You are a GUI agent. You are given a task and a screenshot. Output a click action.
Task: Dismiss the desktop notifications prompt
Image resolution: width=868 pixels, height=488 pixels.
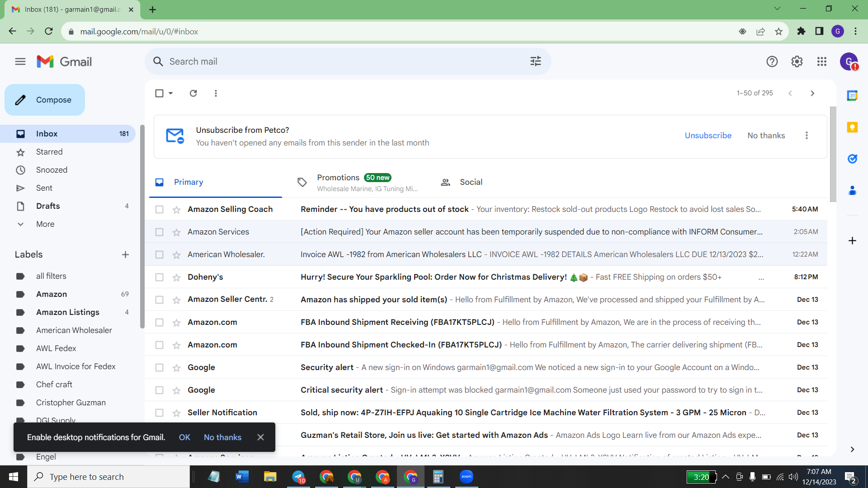point(260,437)
